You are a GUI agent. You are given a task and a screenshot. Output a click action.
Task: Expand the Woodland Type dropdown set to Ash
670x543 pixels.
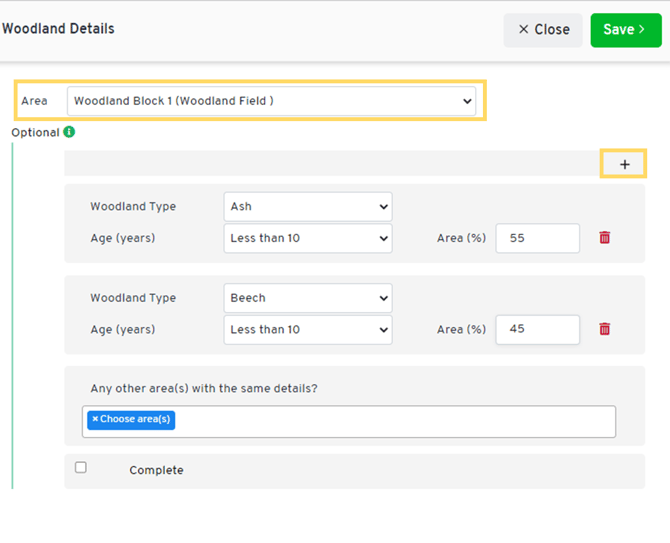(x=307, y=207)
